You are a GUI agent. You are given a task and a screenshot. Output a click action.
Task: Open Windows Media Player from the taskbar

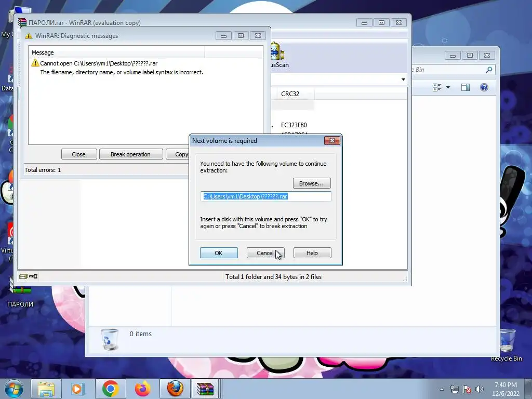[x=78, y=389]
